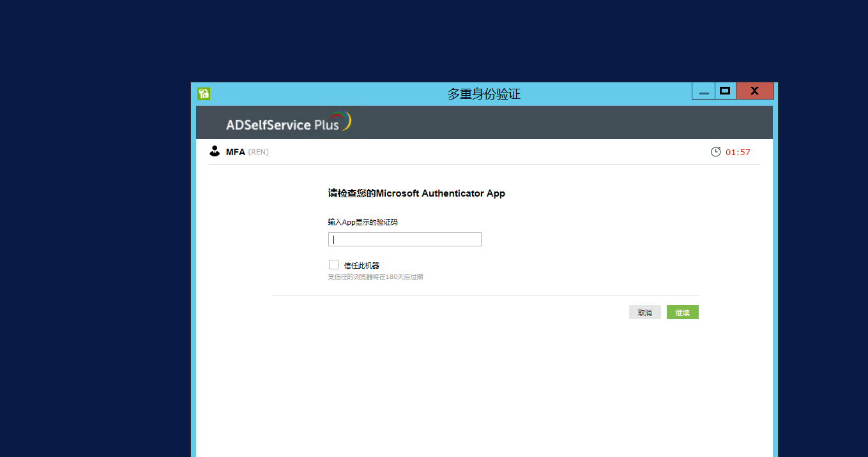Maximize the 多重身份验证 window

click(x=724, y=91)
